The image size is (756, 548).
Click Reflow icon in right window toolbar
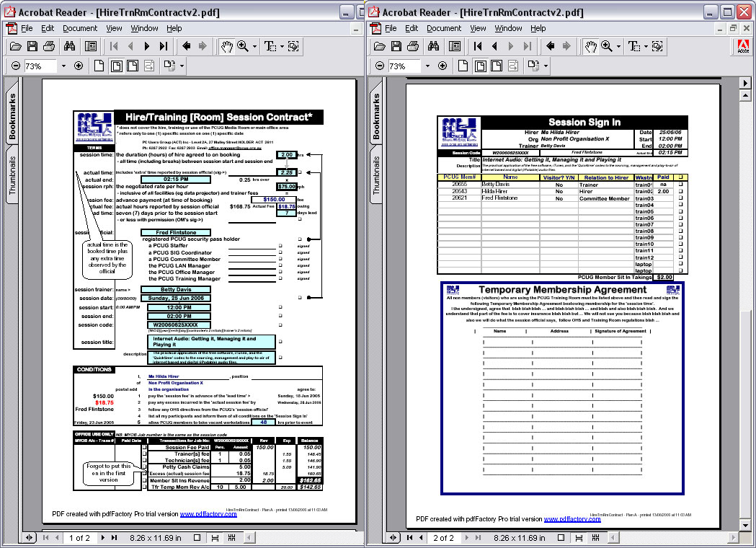[x=513, y=66]
